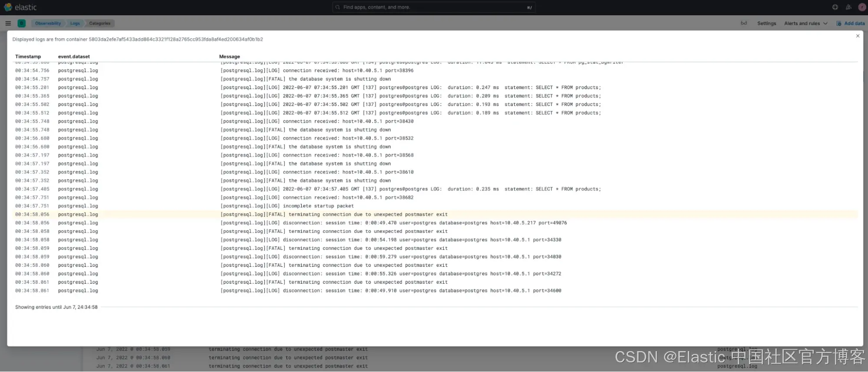Open Settings in the top bar
The height and width of the screenshot is (372, 868).
tap(766, 23)
